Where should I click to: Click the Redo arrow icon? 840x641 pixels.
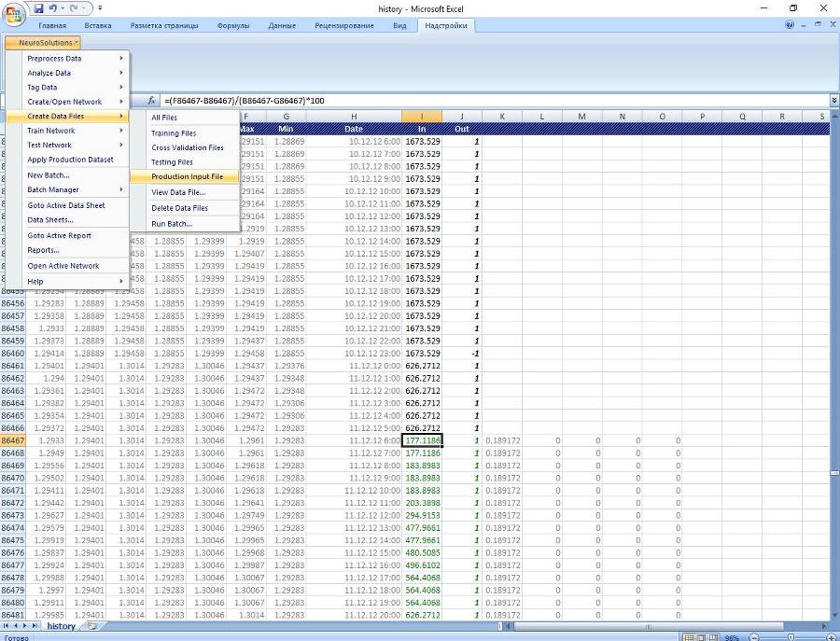(x=75, y=8)
